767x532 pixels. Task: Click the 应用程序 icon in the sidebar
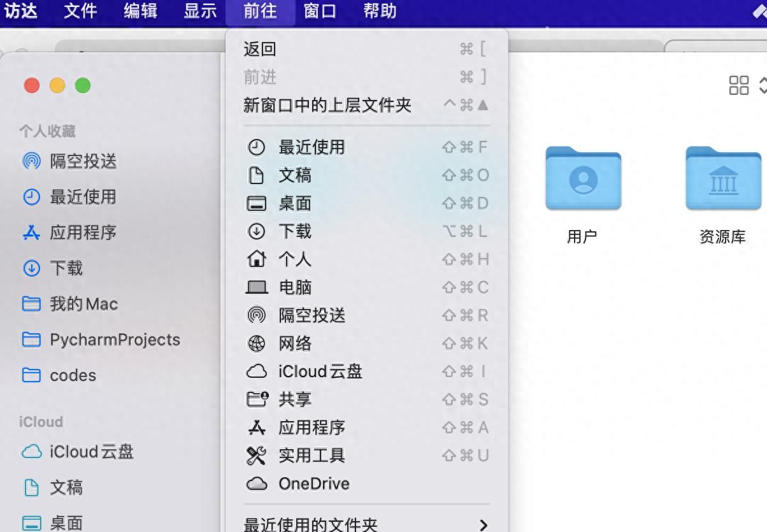point(31,233)
